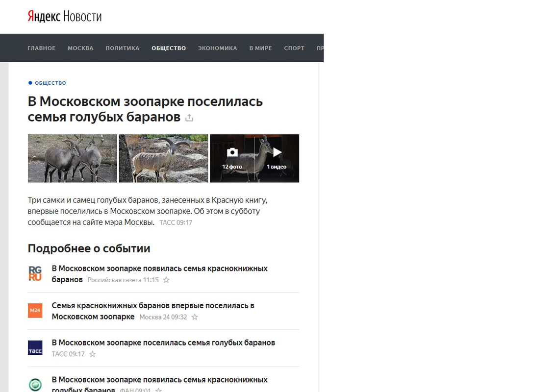Switch to the ГЛАВНОЕ tab
This screenshot has height=392, width=555.
coord(41,48)
